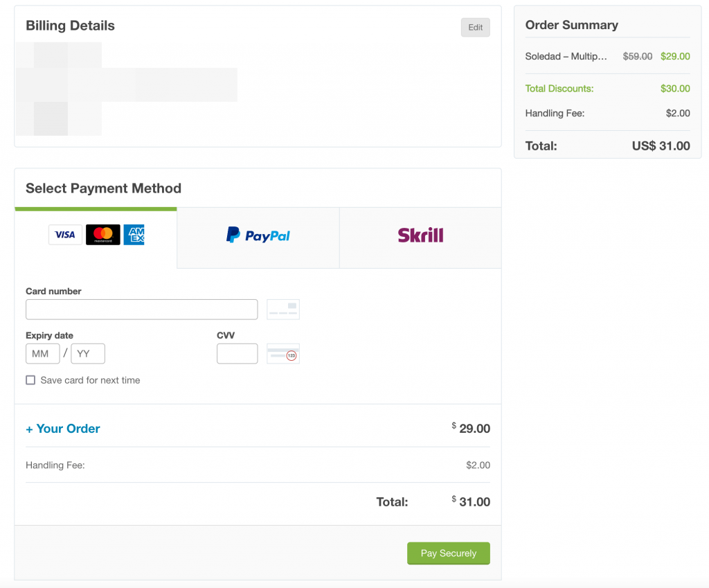
Task: Click the American Express logo icon
Action: pos(134,235)
